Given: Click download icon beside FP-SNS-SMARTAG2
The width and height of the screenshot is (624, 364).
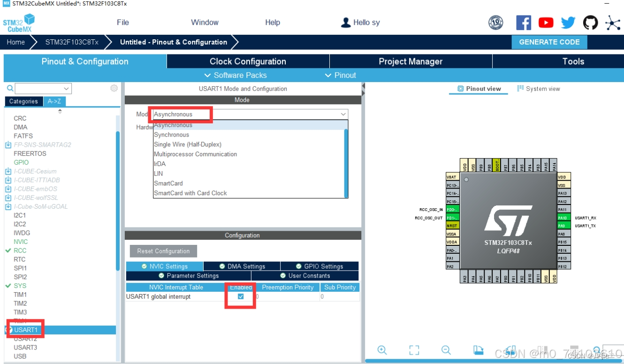Looking at the screenshot, I should click(8, 145).
